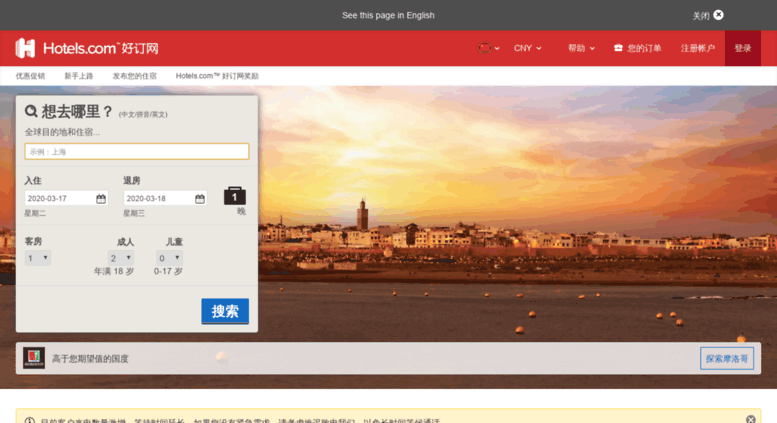Screen dimensions: 777x423
Task: Open the country flag selector dropdown
Action: point(489,48)
